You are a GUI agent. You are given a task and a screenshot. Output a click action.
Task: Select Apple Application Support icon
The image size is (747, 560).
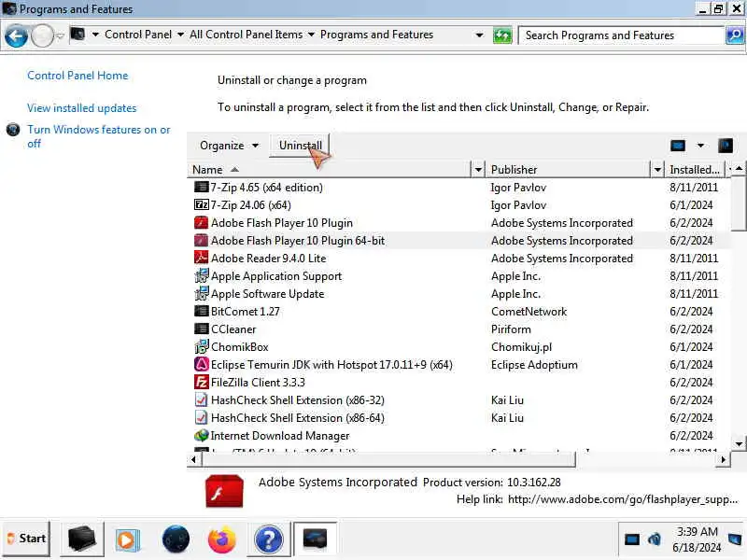[202, 275]
